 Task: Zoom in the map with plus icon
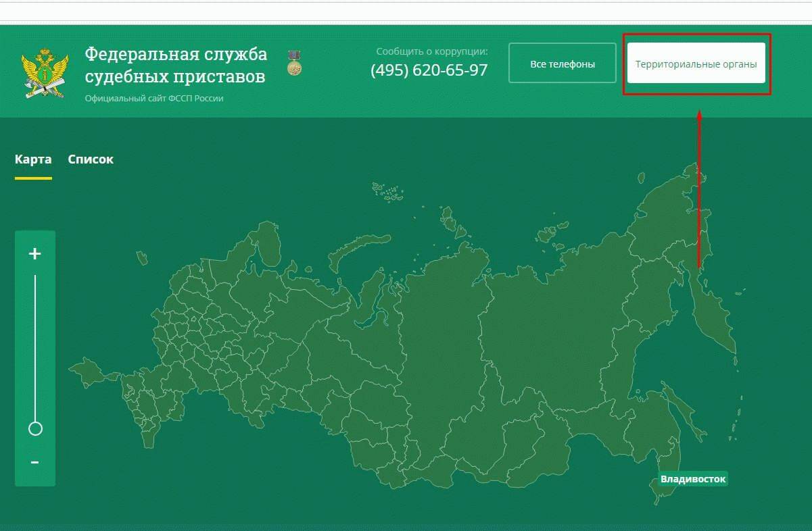[35, 254]
